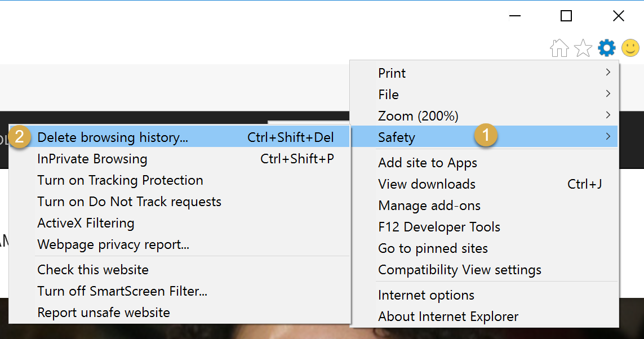Open the Home page icon

pyautogui.click(x=559, y=48)
